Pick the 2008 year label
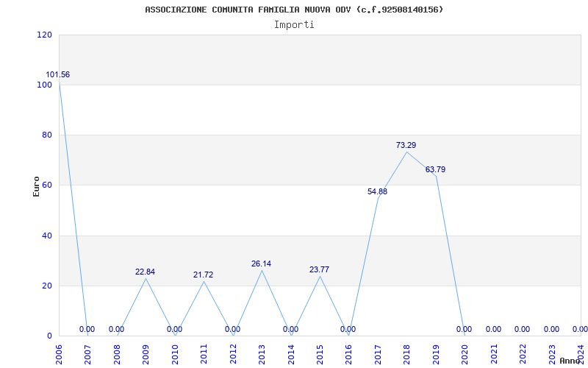588x368 pixels. (x=117, y=355)
